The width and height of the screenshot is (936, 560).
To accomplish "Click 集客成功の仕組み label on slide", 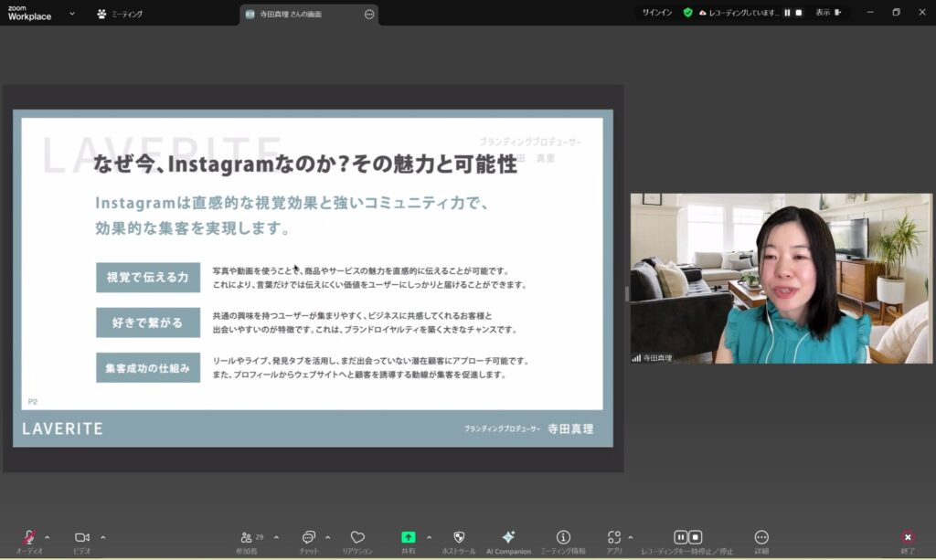I will 147,368.
